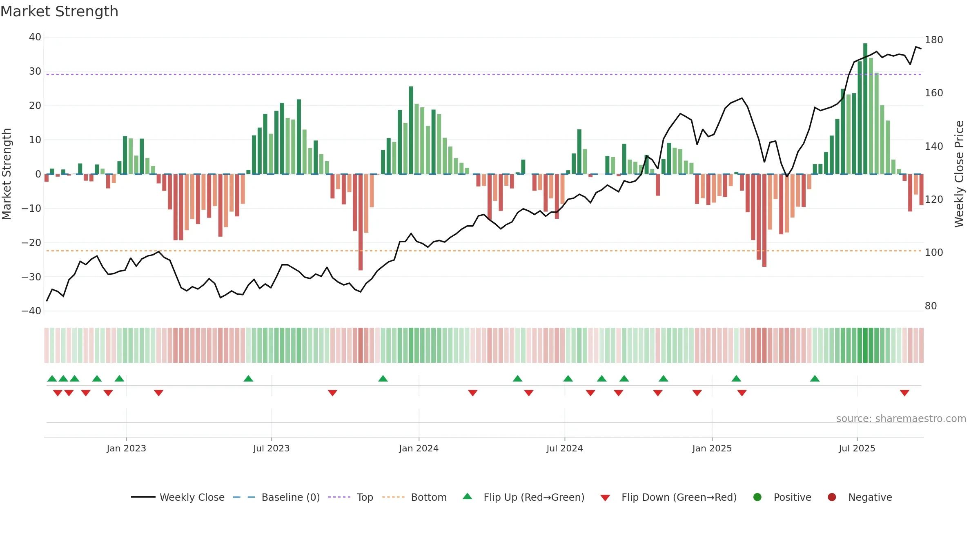
Task: Click the Flip Up marker in mid-November 2023
Action: coord(383,378)
